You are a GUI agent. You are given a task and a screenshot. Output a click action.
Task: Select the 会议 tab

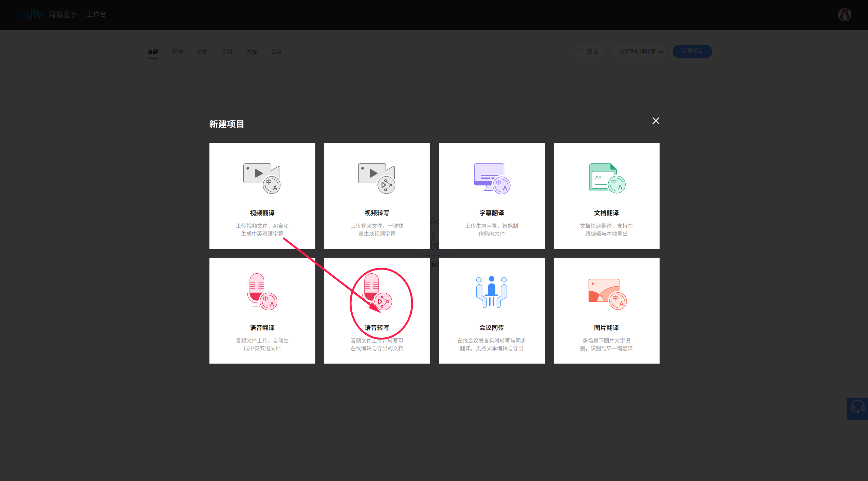click(x=276, y=52)
